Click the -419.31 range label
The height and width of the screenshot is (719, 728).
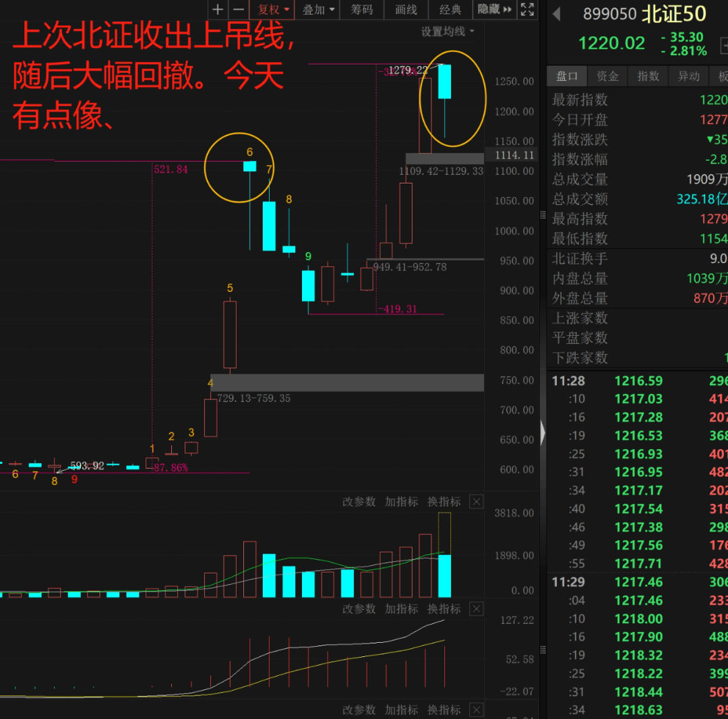click(x=398, y=309)
